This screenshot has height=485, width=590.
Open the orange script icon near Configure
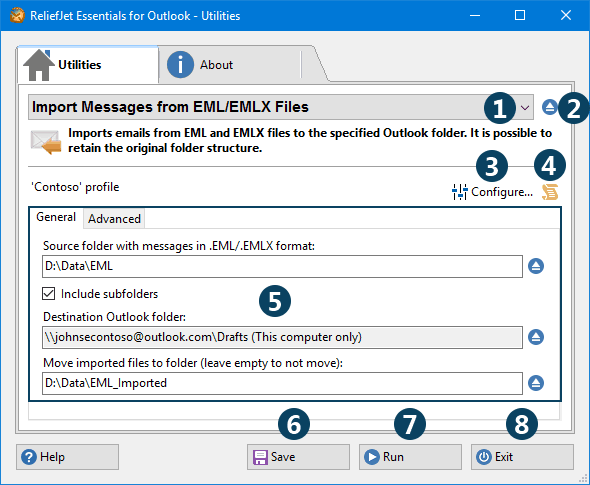click(x=550, y=192)
